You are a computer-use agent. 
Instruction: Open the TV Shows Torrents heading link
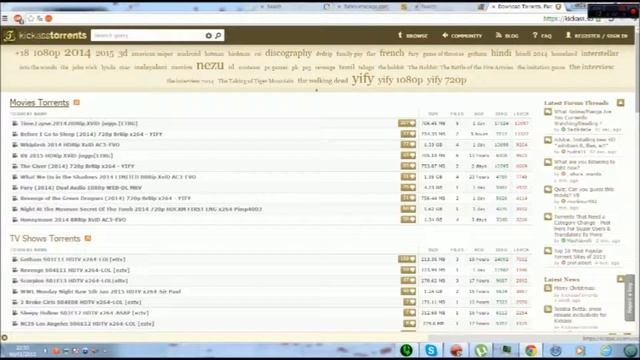[x=45, y=238]
